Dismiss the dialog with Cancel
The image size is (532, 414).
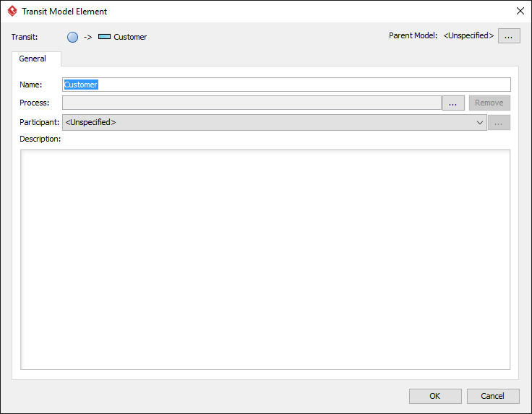click(x=493, y=396)
